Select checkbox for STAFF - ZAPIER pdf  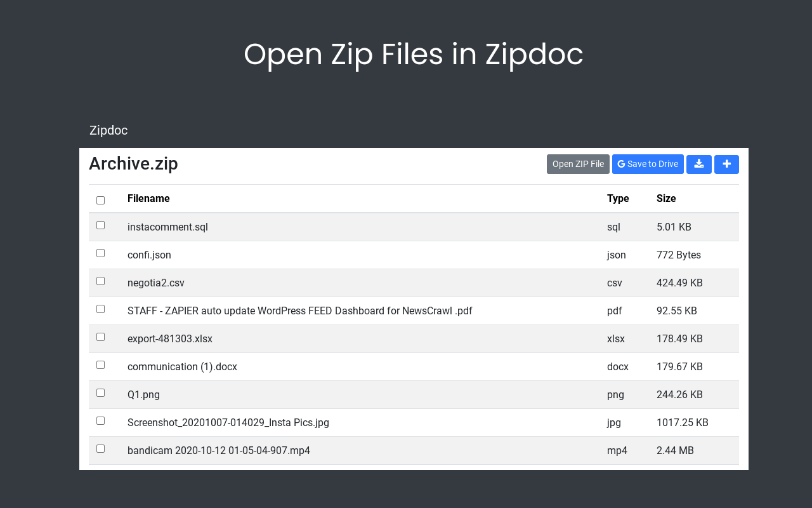pyautogui.click(x=100, y=309)
